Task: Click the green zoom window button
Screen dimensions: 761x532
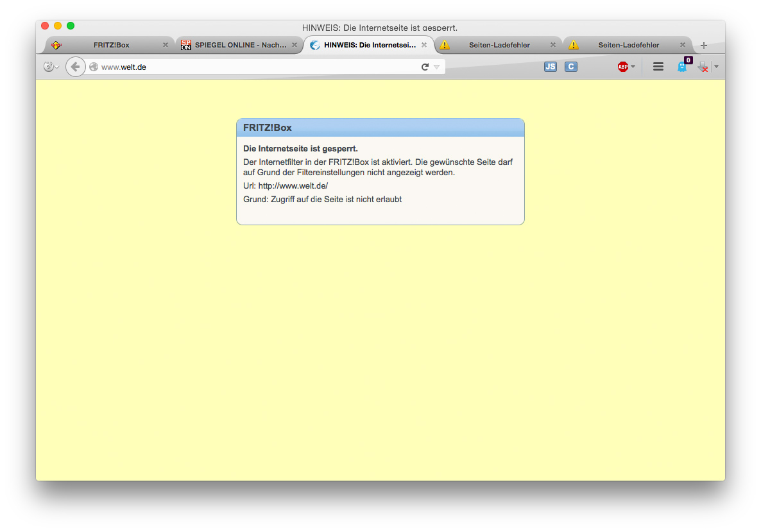Action: pyautogui.click(x=71, y=26)
